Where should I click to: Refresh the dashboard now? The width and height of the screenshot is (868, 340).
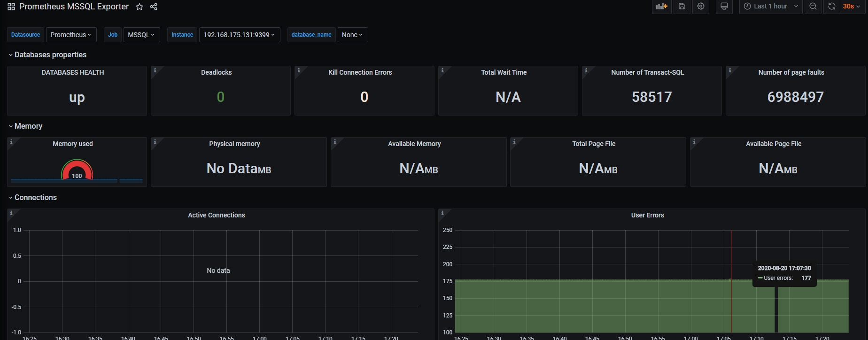832,6
